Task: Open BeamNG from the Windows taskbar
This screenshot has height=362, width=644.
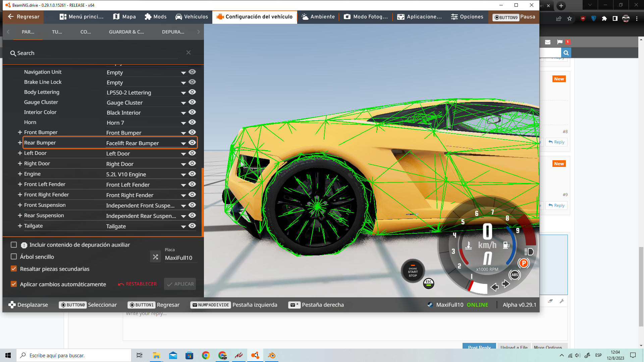Action: [x=255, y=355]
